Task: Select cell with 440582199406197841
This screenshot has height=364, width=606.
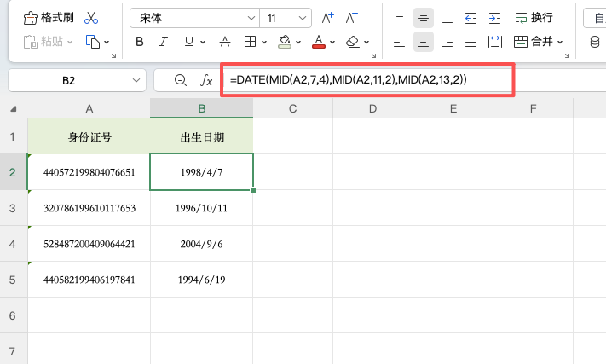Action: point(89,280)
